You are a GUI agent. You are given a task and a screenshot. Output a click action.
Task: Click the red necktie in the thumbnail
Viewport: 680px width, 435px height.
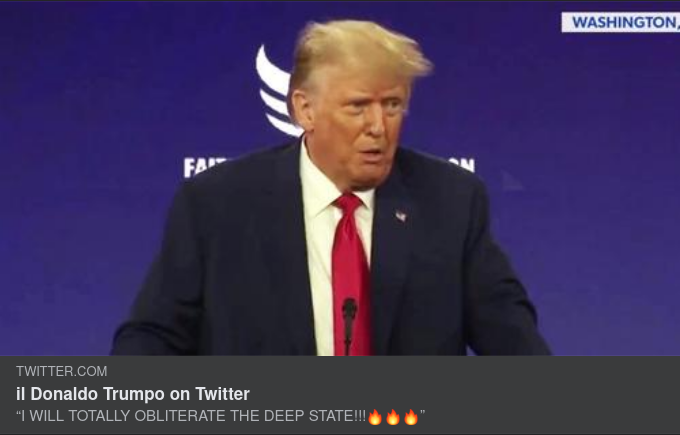coord(351,274)
